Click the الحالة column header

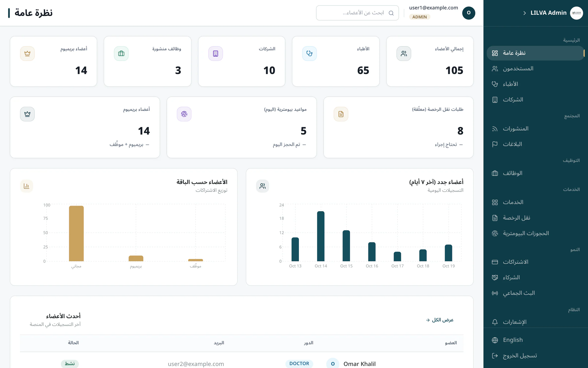coord(73,343)
